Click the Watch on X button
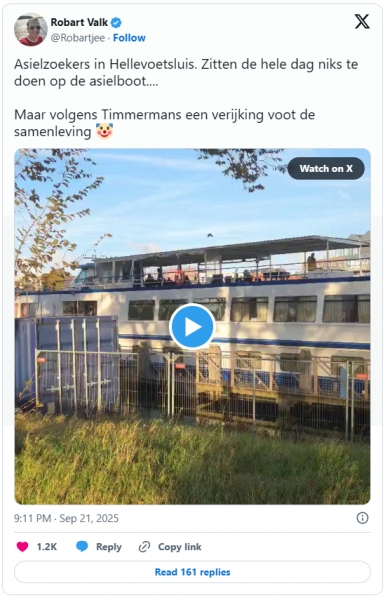 point(326,168)
